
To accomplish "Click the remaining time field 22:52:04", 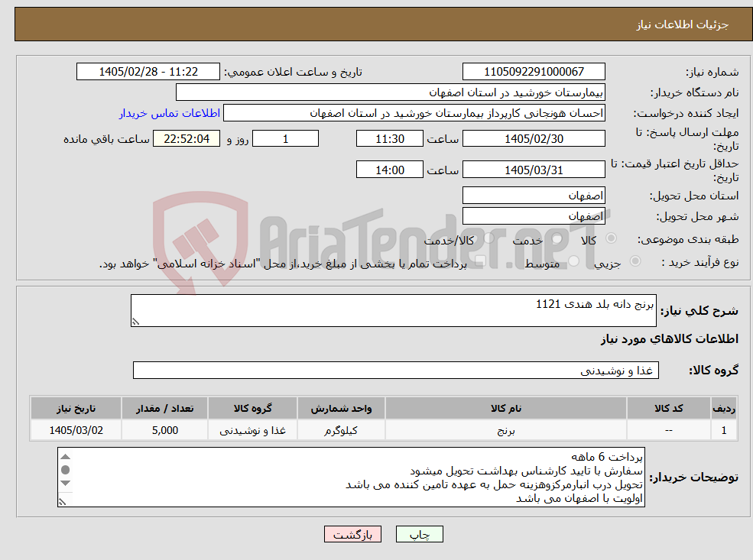I will click(187, 139).
